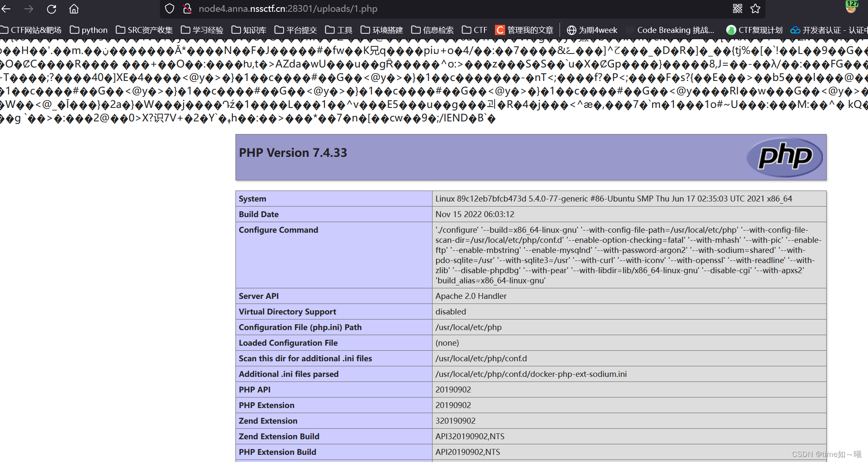
Task: Click the Nov 15 2022 06:03:12 value
Action: (x=475, y=214)
